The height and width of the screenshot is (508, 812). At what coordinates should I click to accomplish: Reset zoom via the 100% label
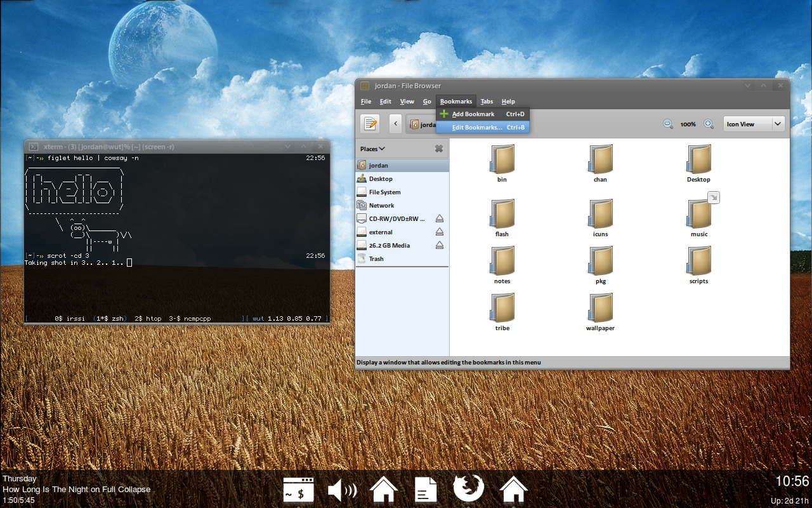coord(688,124)
